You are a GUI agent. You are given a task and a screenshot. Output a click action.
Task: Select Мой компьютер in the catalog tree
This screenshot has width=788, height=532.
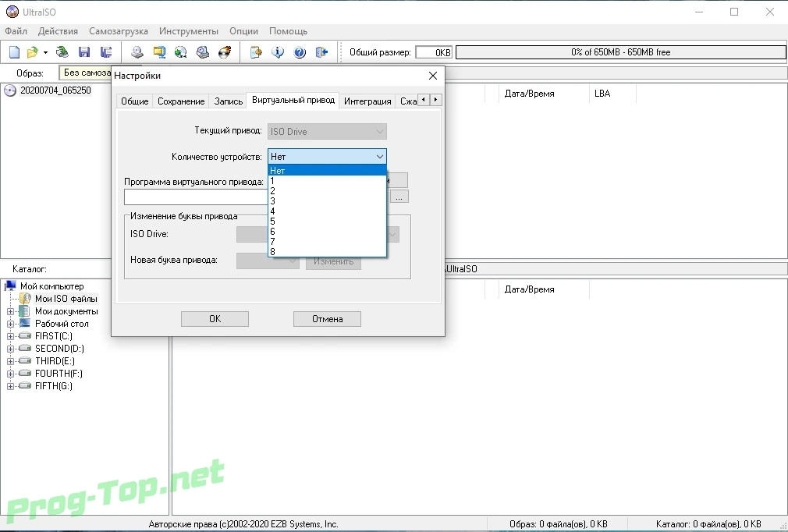51,286
